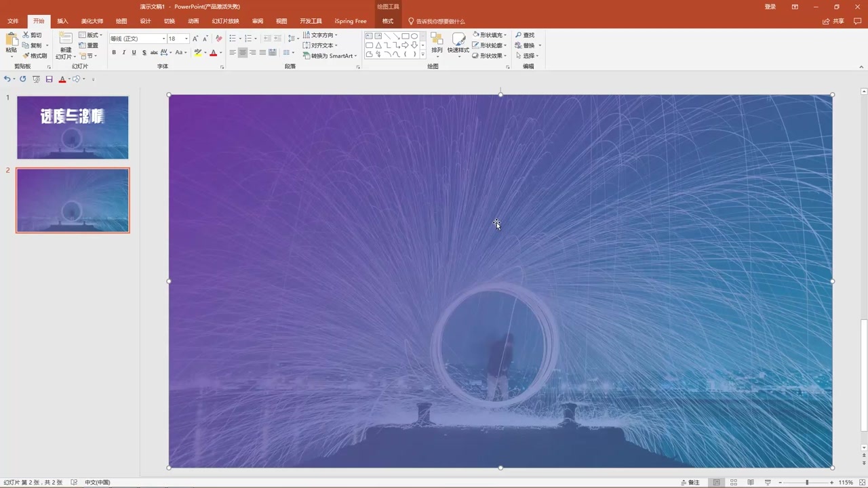Click the Share (共享) button
868x488 pixels.
click(833, 21)
